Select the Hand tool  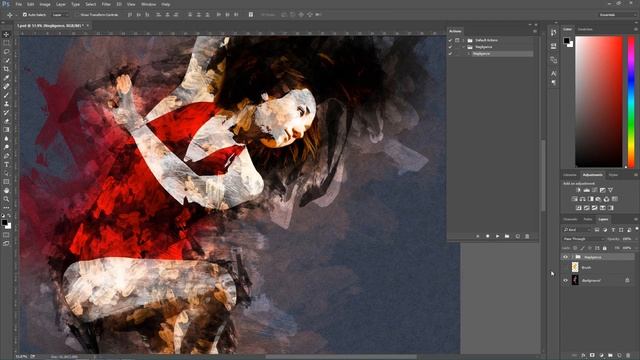(x=6, y=191)
